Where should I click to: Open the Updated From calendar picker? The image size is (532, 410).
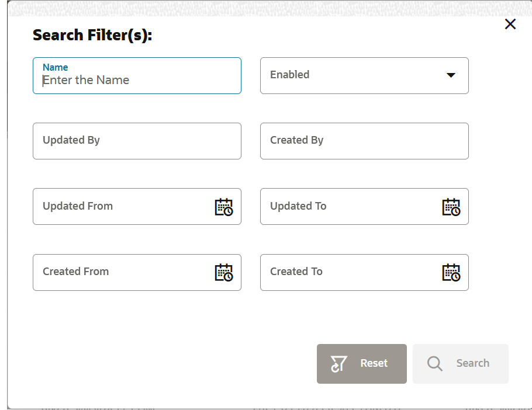(x=224, y=207)
